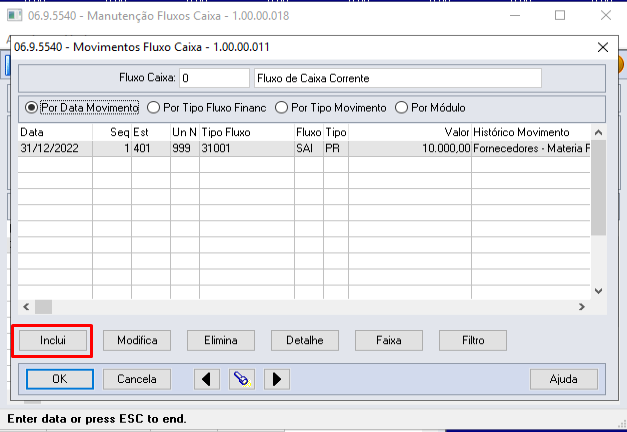This screenshot has width=627, height=432.
Task: Click the Histórico Movimento column header
Action: point(531,132)
